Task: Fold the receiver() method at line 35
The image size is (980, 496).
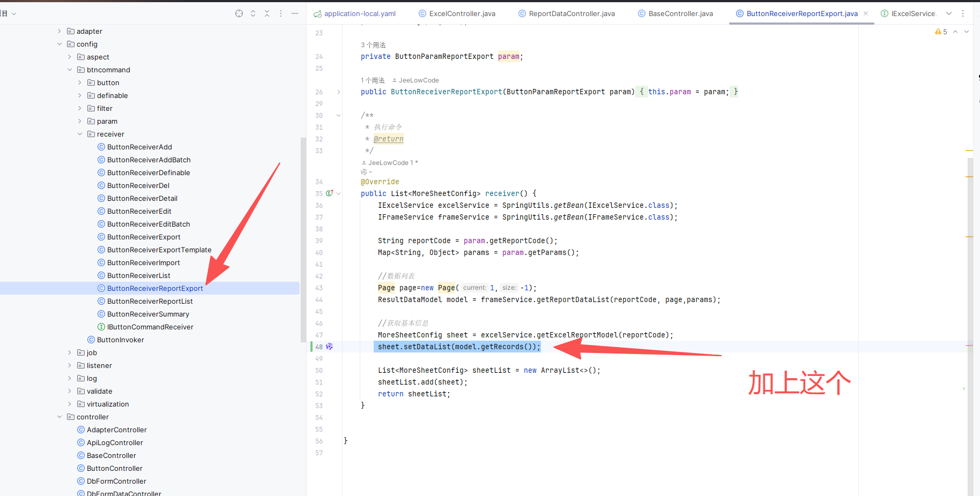Action: point(338,193)
